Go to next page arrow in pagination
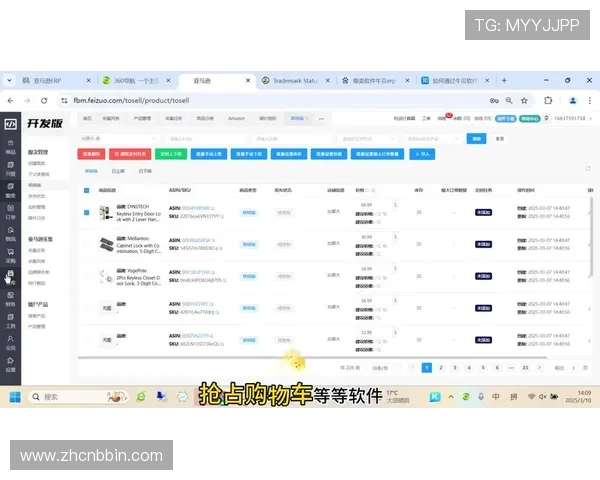The height and width of the screenshot is (480, 600). [539, 367]
